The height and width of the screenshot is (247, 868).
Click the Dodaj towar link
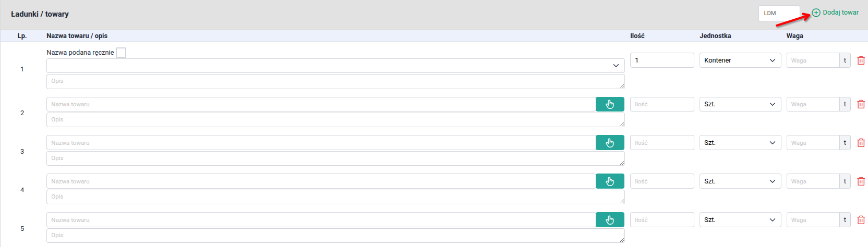(x=840, y=13)
